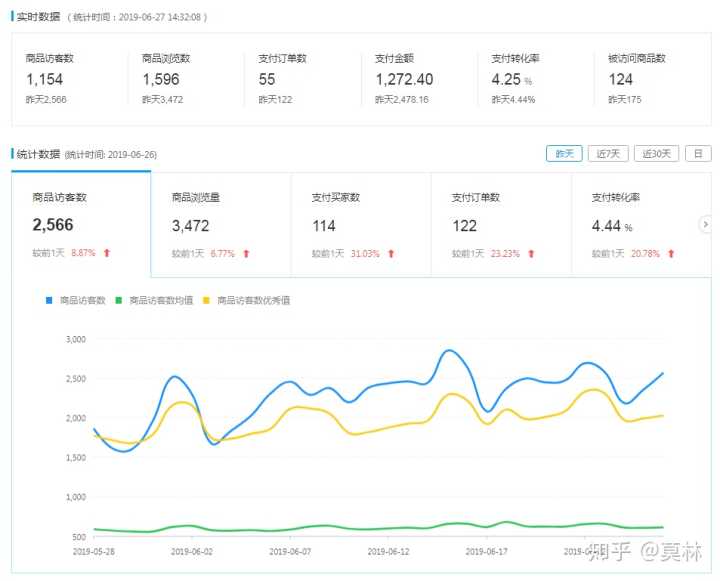Toggle green 商品访客数均值 legend series
Screen dimensions: 720x581
point(156,300)
